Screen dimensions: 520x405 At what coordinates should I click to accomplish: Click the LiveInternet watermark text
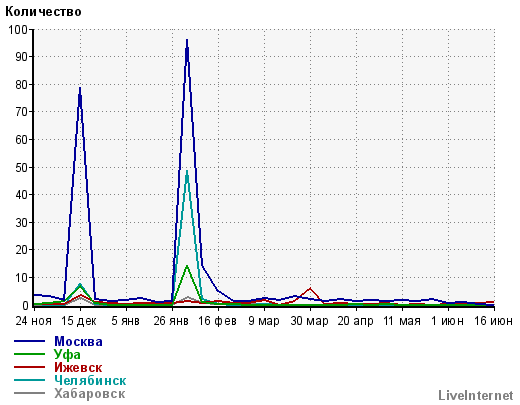(476, 395)
